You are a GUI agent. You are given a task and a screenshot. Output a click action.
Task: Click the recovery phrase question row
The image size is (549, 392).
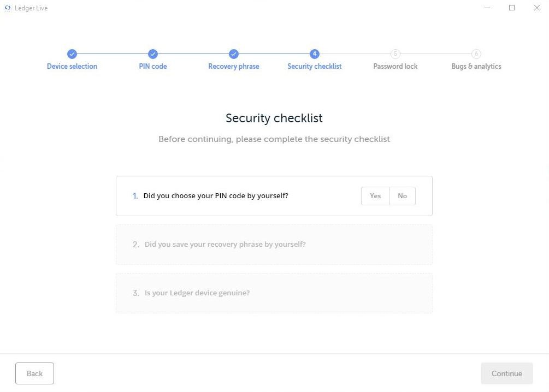pos(274,245)
